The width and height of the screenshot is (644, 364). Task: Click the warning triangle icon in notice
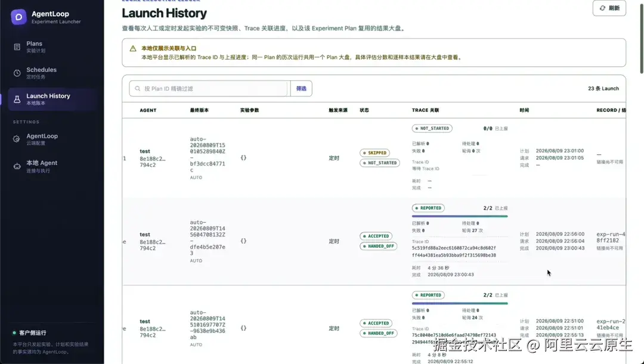point(132,48)
